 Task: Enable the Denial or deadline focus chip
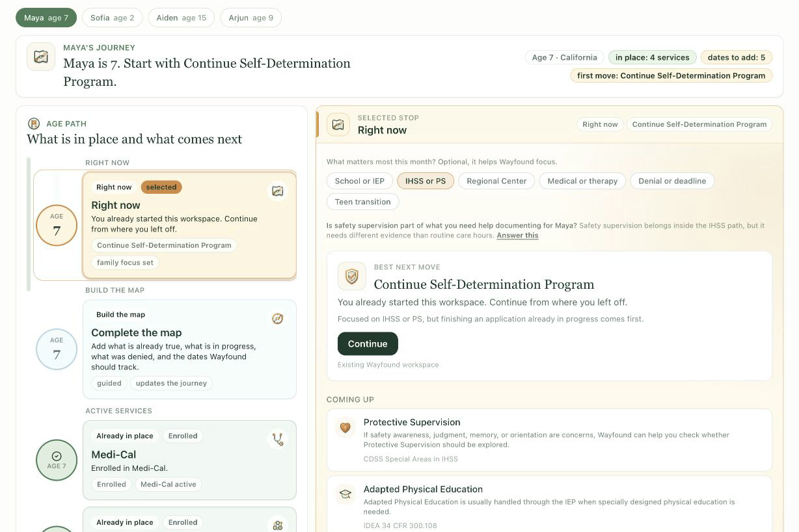tap(672, 181)
